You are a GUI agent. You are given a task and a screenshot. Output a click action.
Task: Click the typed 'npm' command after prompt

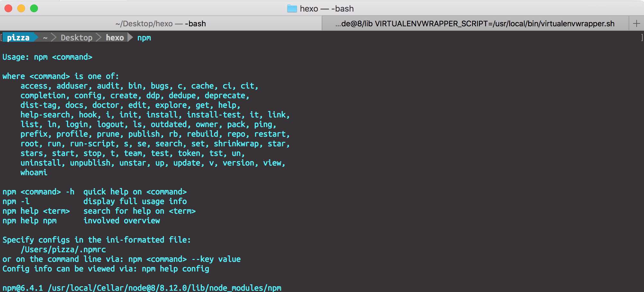point(144,38)
